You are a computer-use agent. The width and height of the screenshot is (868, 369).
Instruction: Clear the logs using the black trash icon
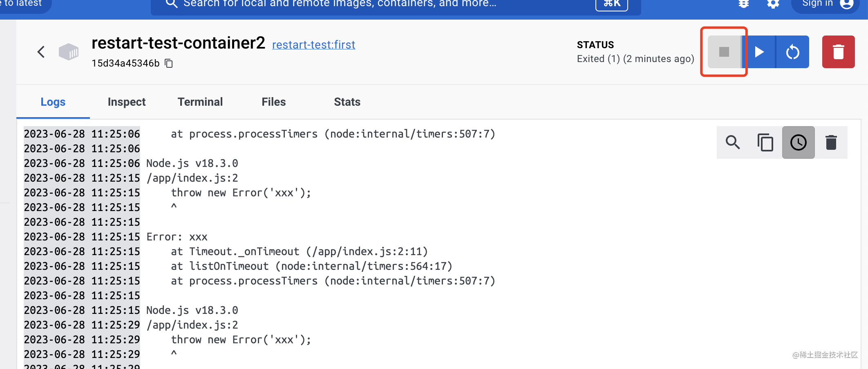pos(831,142)
